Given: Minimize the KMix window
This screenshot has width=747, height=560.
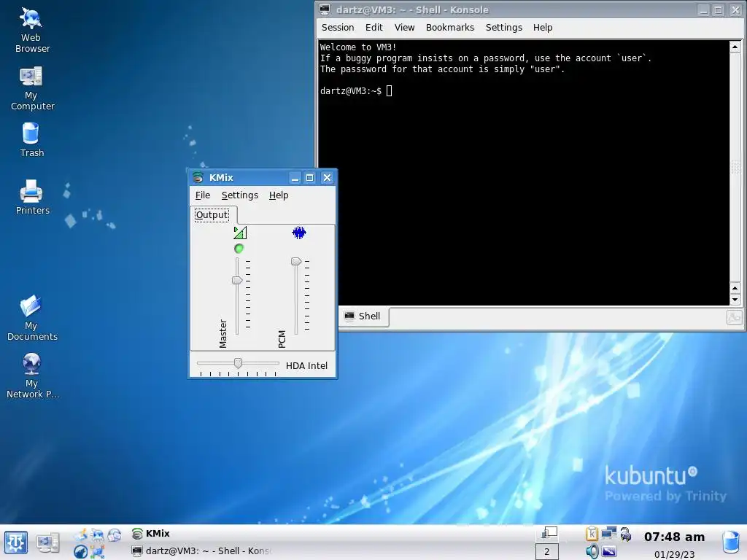Looking at the screenshot, I should tap(295, 178).
